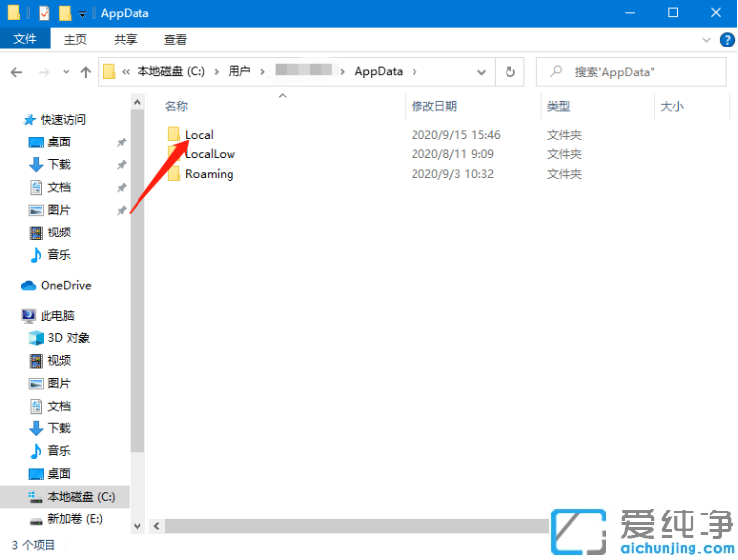
Task: Switch to the 共享 ribbon tab
Action: (x=126, y=39)
